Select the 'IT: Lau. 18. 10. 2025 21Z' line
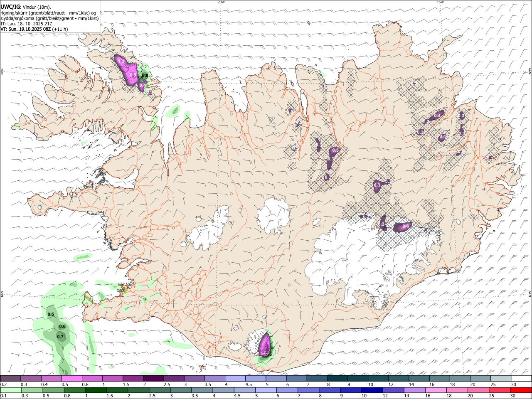The height and width of the screenshot is (399, 532). [27, 24]
